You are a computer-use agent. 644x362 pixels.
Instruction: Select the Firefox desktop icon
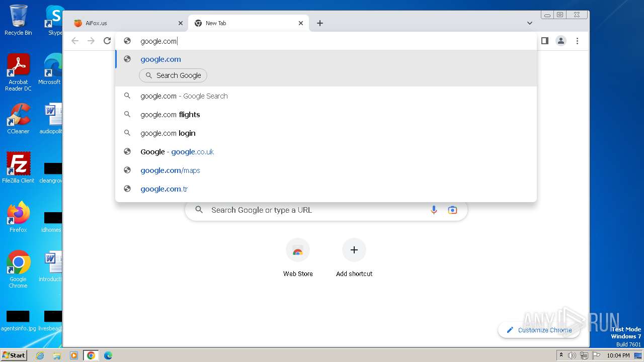tap(18, 217)
